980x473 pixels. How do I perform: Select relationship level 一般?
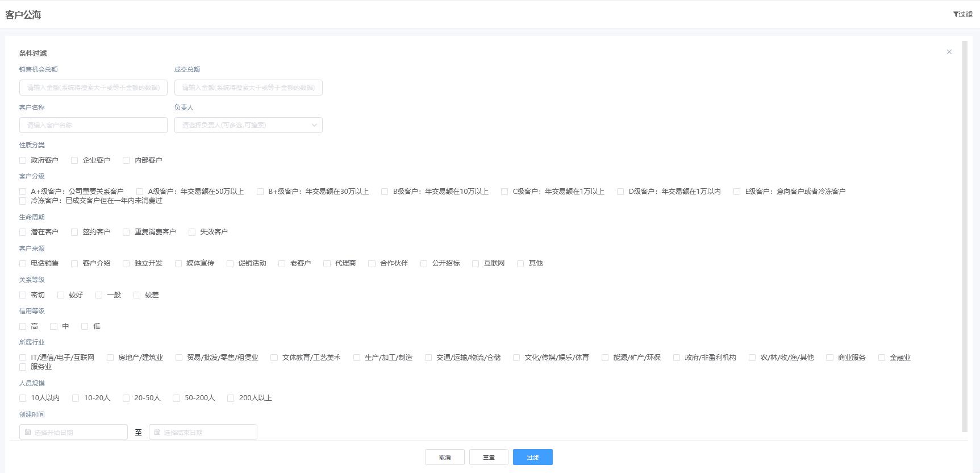[99, 295]
